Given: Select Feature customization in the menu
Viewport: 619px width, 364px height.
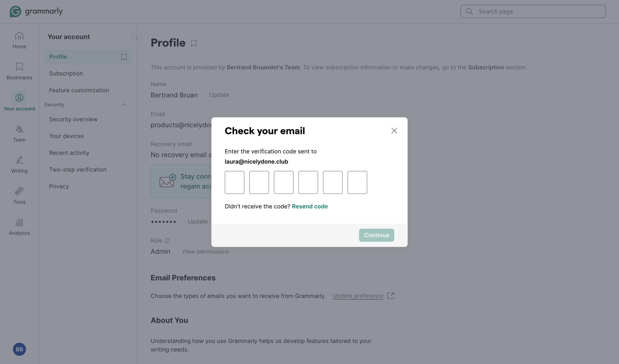Looking at the screenshot, I should point(79,90).
